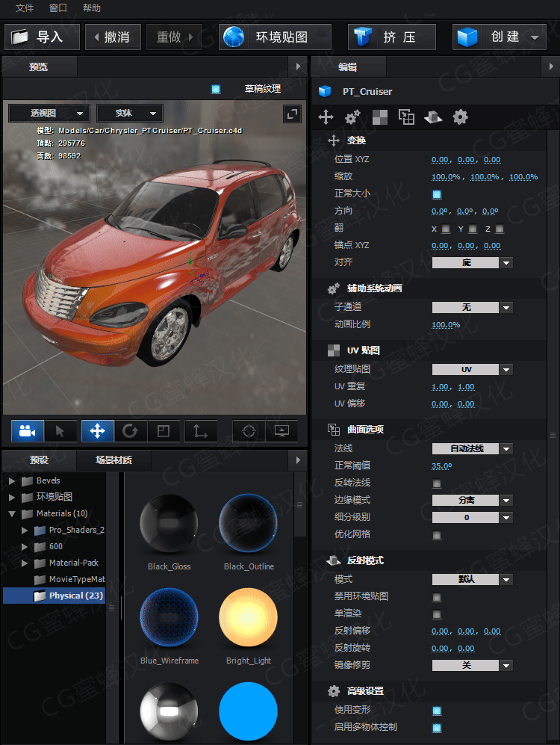Collapse the Materials (10) folder
The height and width of the screenshot is (745, 560).
point(12,513)
